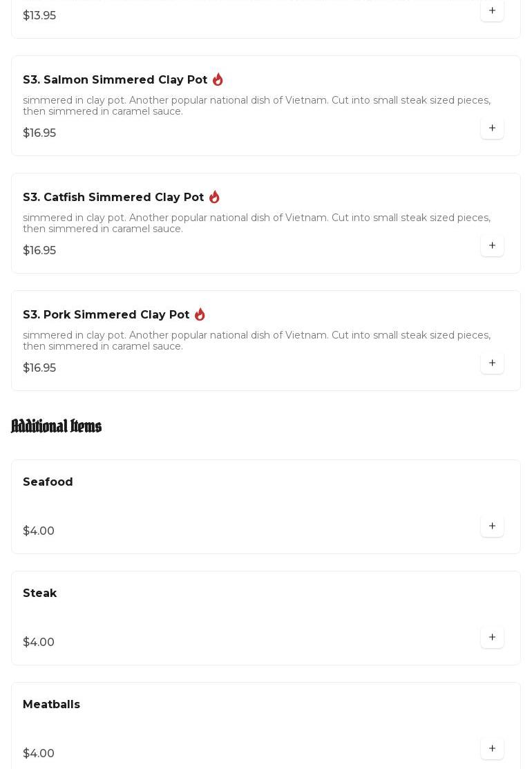
Task: Select the Meatballs item name
Action: 52,704
